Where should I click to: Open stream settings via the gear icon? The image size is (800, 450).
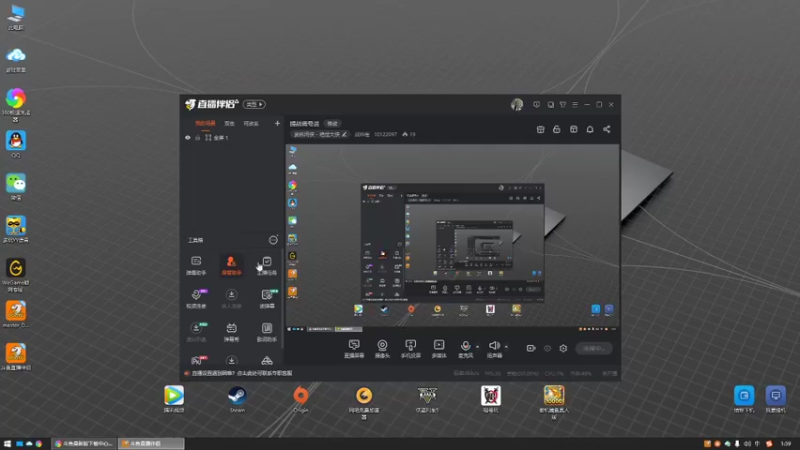pyautogui.click(x=563, y=348)
